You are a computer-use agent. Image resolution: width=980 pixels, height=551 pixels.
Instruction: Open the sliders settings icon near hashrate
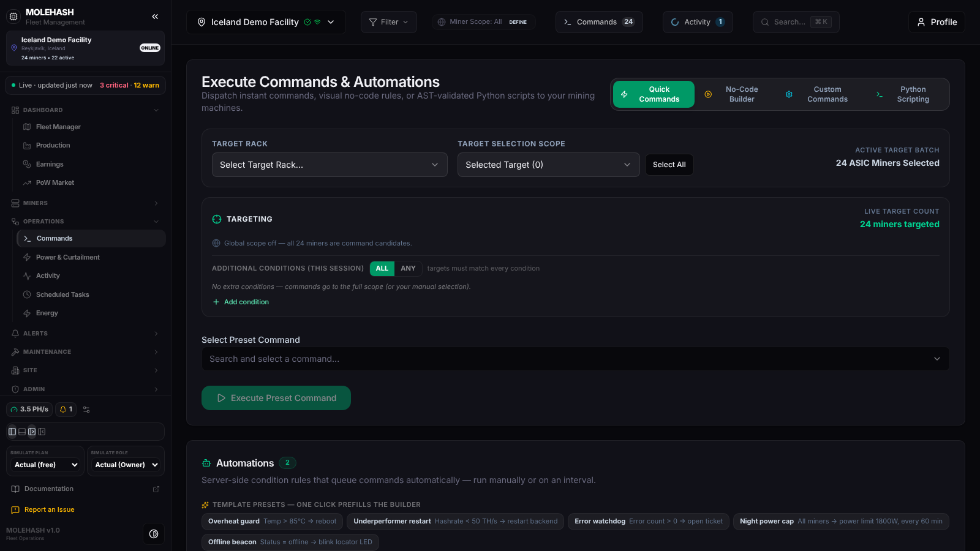86,410
